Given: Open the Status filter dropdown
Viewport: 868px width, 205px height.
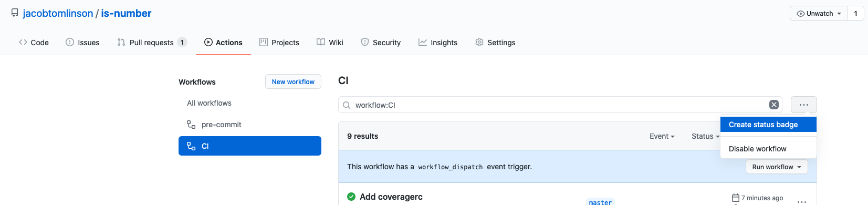Looking at the screenshot, I should click(705, 136).
